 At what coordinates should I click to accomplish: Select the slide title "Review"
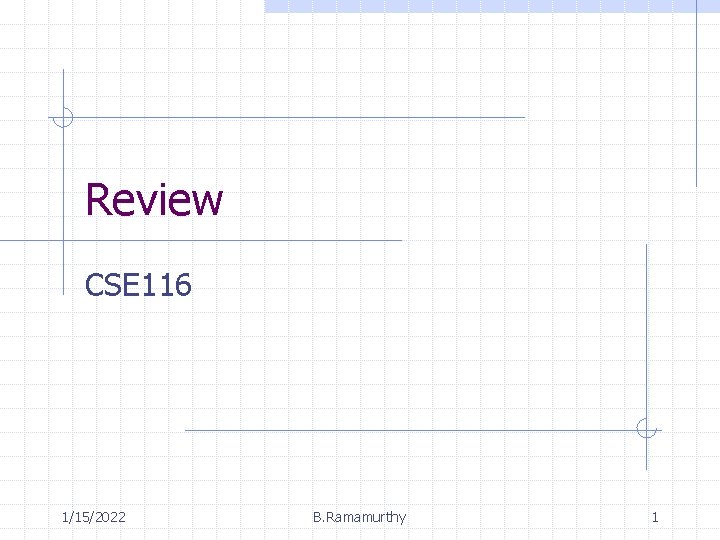[154, 199]
